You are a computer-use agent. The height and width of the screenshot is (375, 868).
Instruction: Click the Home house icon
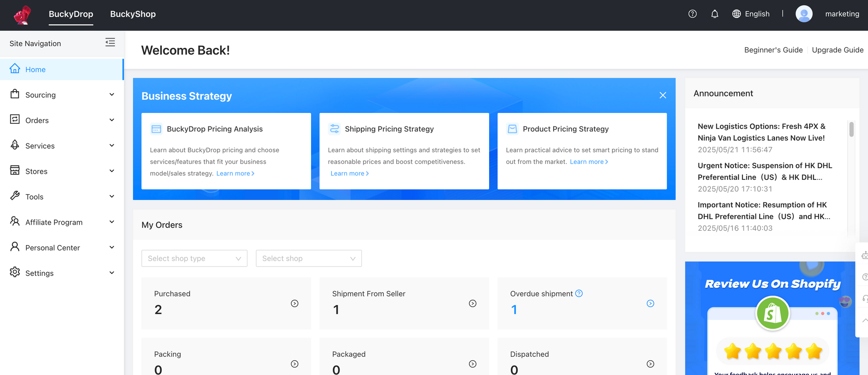[x=15, y=69]
